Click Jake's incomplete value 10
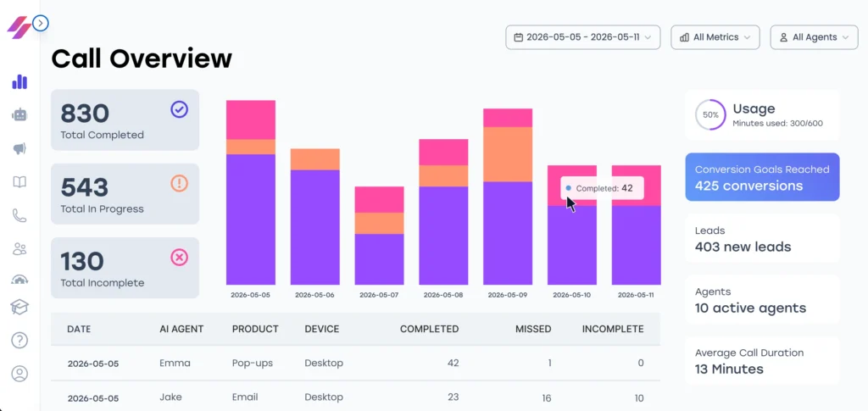 click(x=638, y=399)
